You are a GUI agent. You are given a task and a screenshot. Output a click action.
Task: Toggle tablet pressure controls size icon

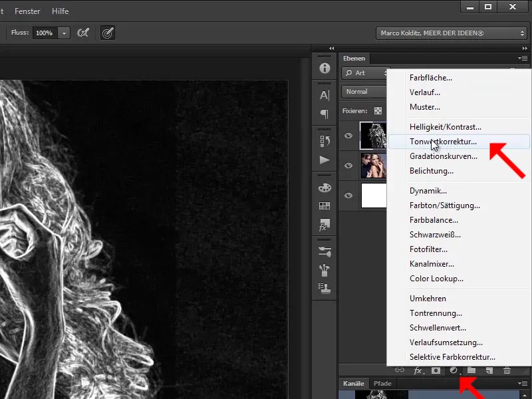coord(108,33)
